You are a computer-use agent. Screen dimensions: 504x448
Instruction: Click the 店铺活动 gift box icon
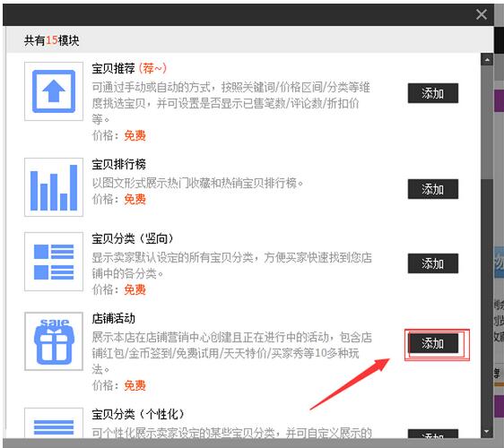pyautogui.click(x=54, y=341)
